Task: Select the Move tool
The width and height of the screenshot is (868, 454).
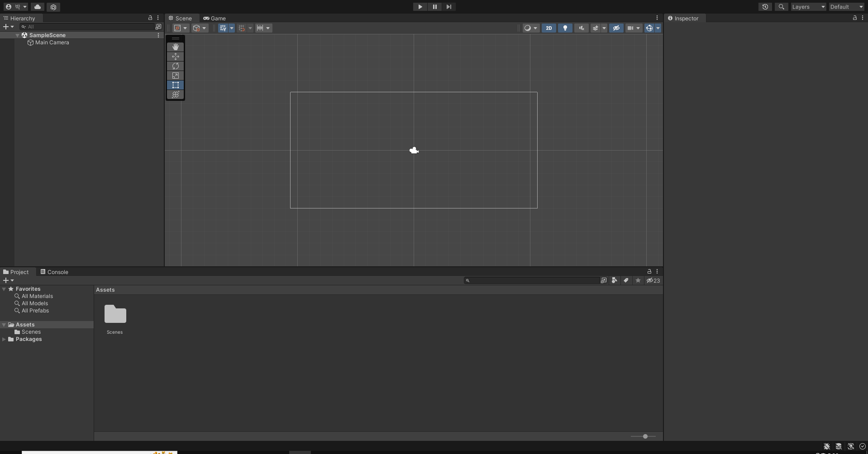Action: 176,57
